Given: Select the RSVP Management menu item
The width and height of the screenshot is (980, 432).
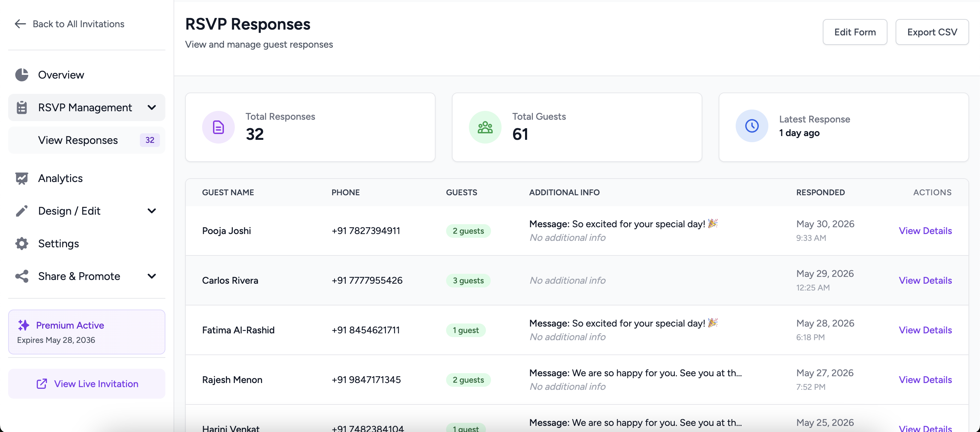Looking at the screenshot, I should (x=87, y=107).
